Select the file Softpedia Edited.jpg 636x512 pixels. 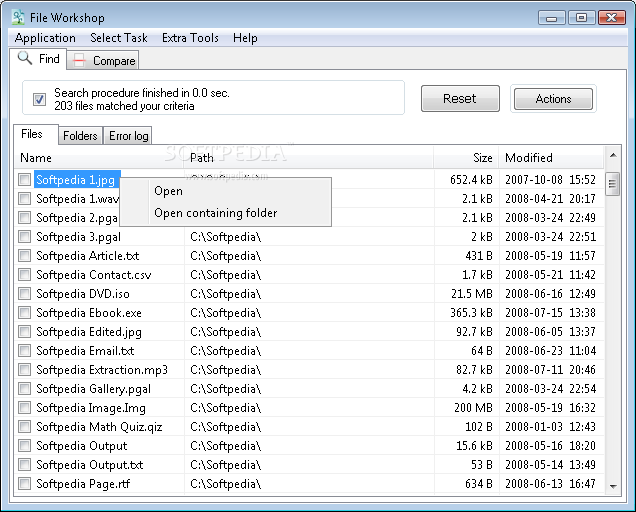89,332
